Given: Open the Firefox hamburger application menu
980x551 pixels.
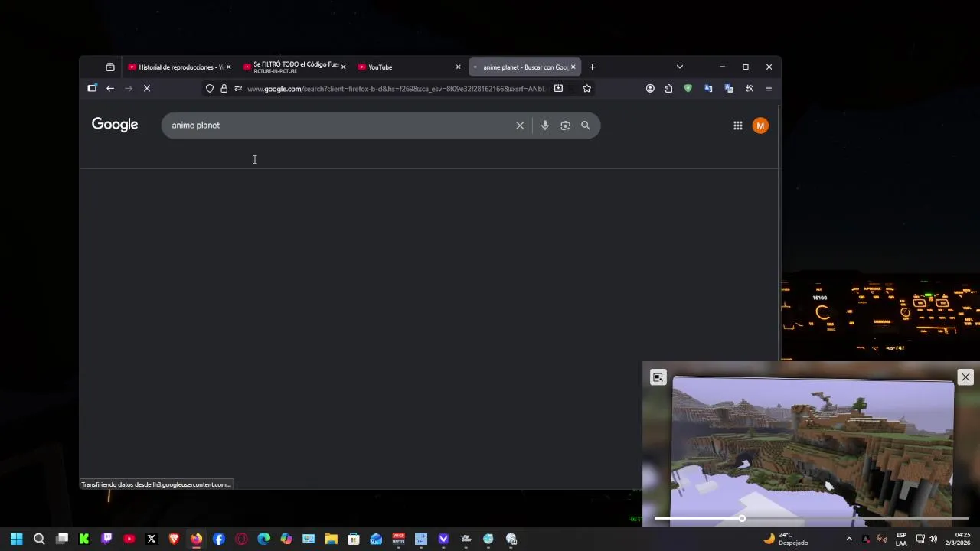Looking at the screenshot, I should (769, 89).
